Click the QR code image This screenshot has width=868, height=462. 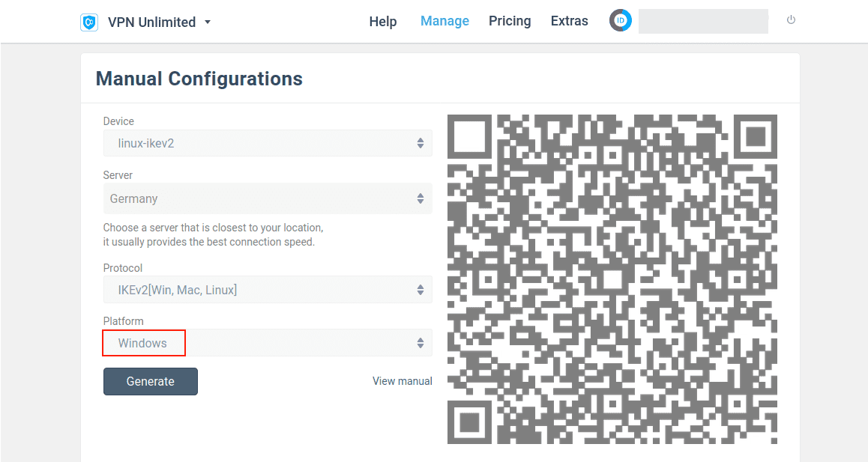tap(612, 279)
